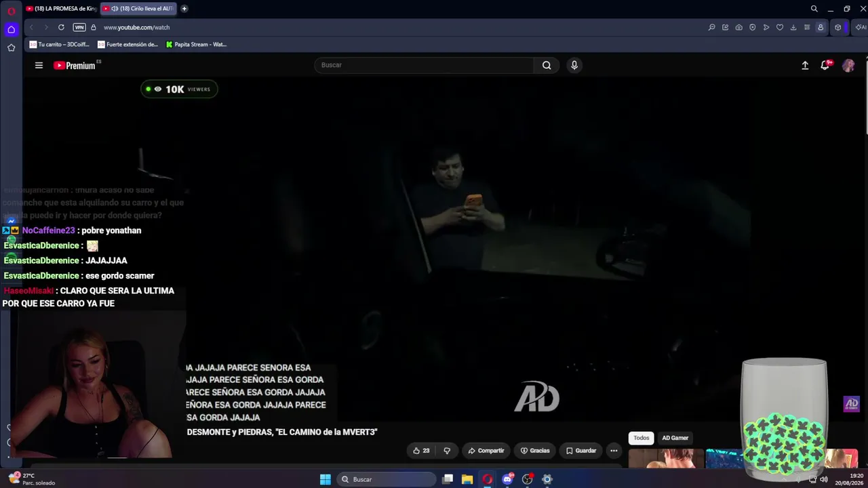Click the edit page pencil icon

click(x=725, y=27)
